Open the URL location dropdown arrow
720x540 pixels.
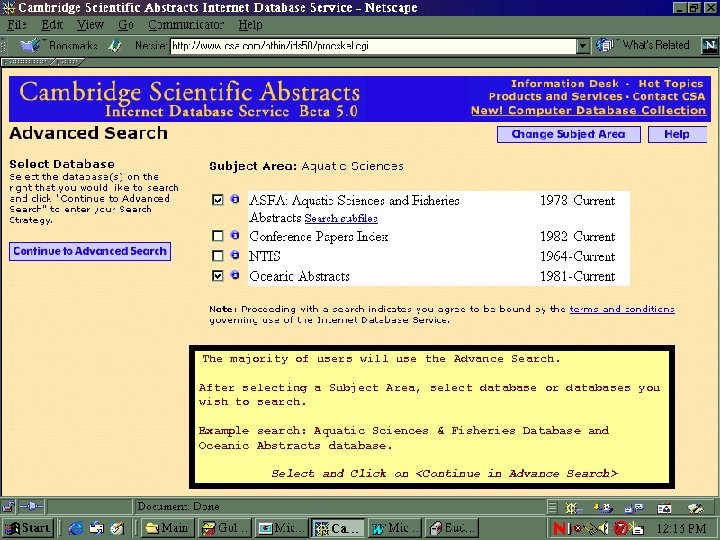583,45
